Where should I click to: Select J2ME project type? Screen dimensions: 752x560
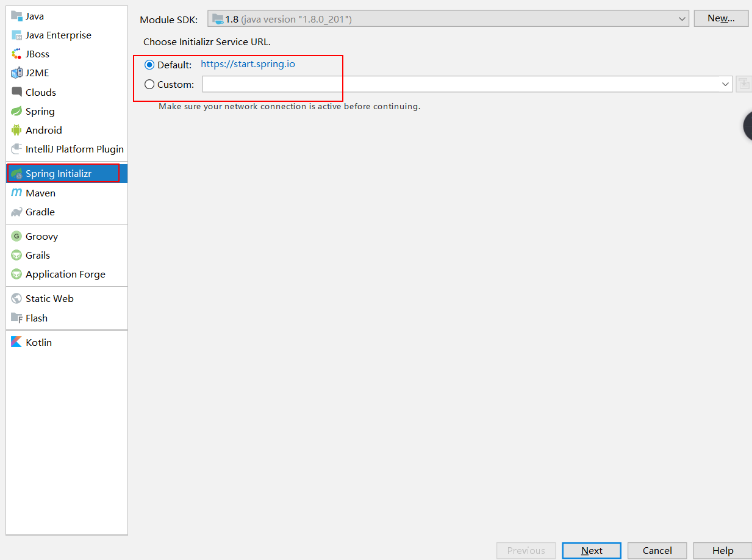click(x=67, y=73)
